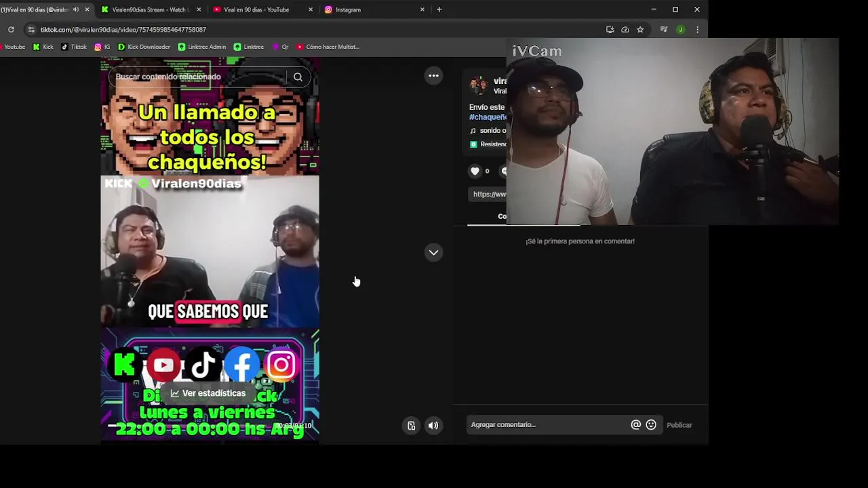Screen dimensions: 868x488
Task: Like the video with heart icon
Action: tap(475, 171)
